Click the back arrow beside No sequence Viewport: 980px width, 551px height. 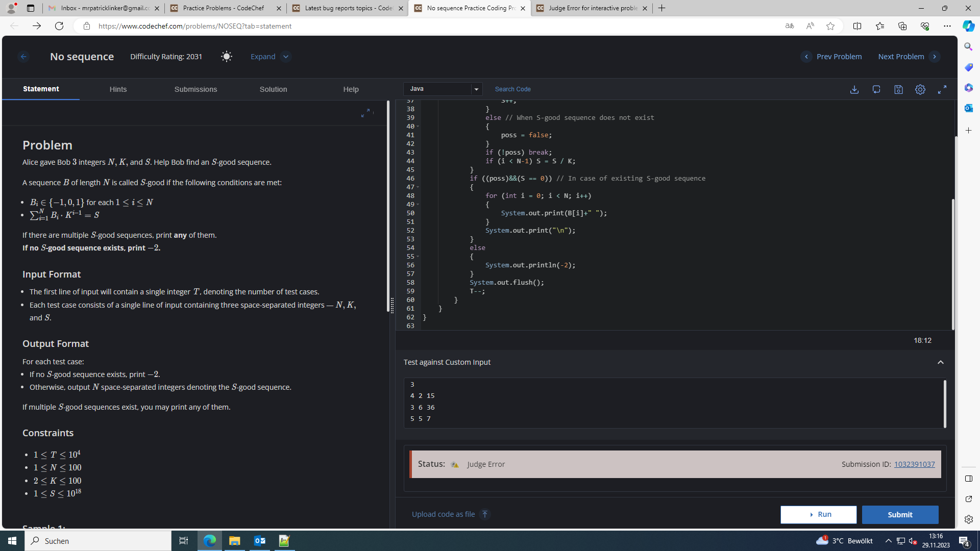pos(23,57)
